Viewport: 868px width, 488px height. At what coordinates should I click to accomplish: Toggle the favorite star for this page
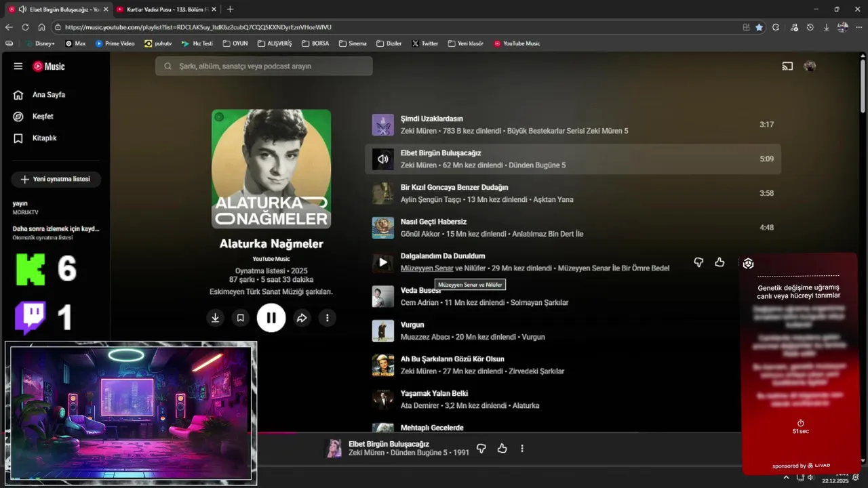(759, 27)
